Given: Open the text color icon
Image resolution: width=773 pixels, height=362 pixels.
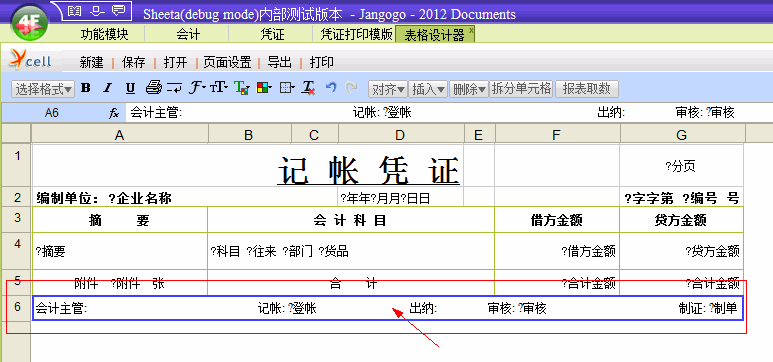Looking at the screenshot, I should click(241, 88).
